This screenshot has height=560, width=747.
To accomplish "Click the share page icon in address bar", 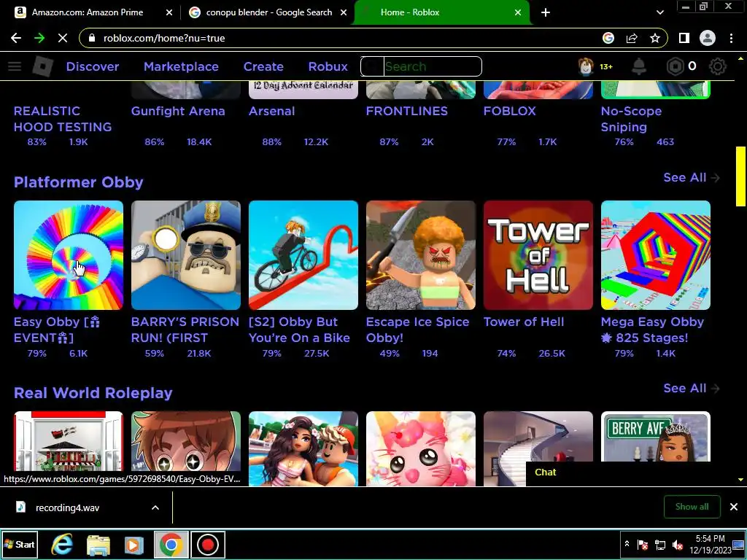I will (632, 38).
